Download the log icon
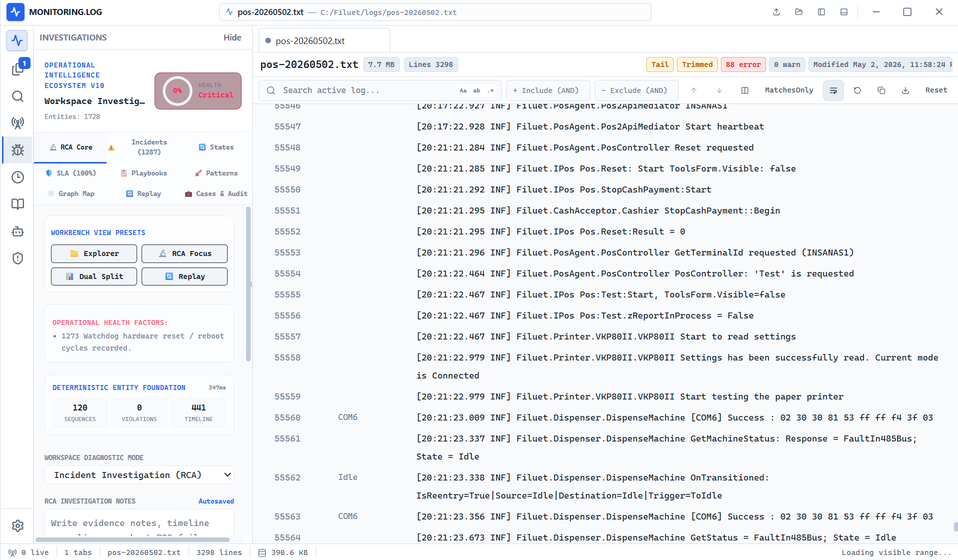This screenshot has height=560, width=958. point(905,90)
